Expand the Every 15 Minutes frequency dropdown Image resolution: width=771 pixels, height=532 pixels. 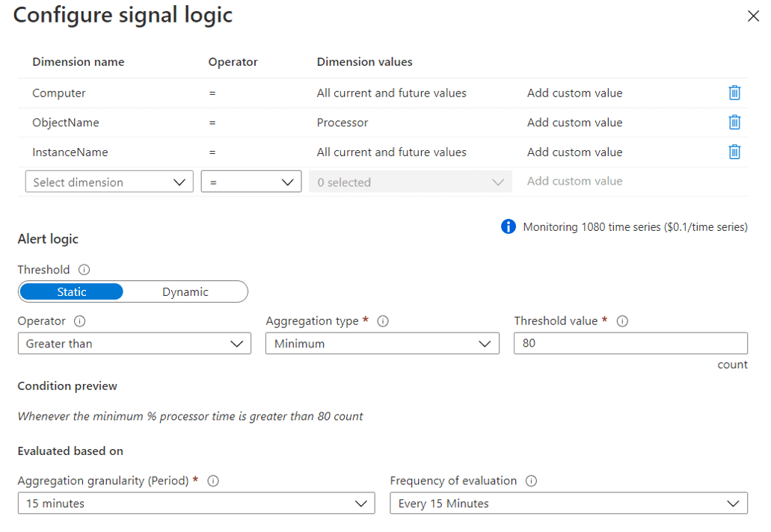[x=568, y=504]
